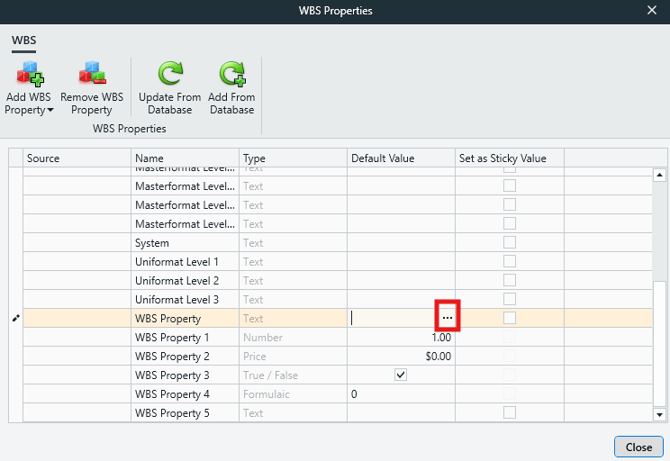Screen dimensions: 670x461
Task: Click the Add WBS Property icon
Action: (x=30, y=74)
